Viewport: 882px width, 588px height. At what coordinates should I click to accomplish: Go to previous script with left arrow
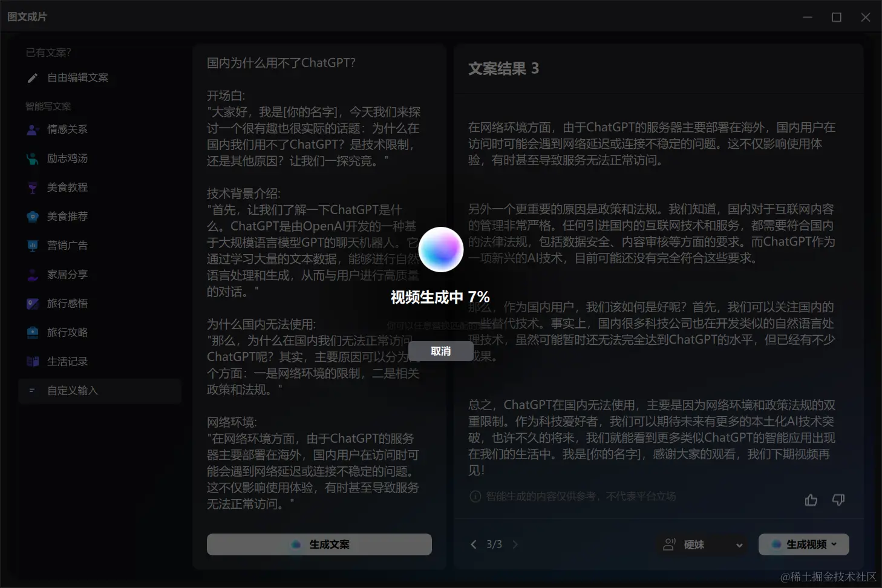[474, 544]
